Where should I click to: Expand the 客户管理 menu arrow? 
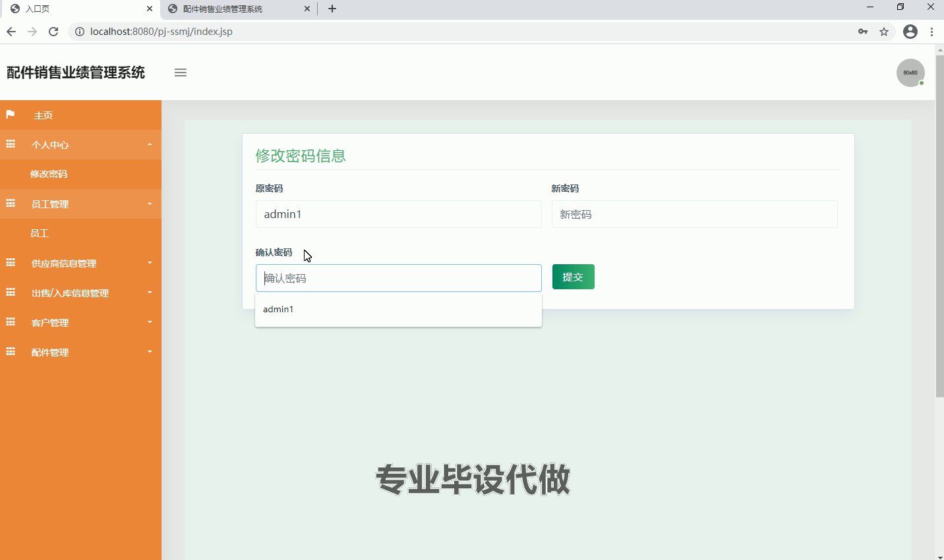pyautogui.click(x=150, y=322)
